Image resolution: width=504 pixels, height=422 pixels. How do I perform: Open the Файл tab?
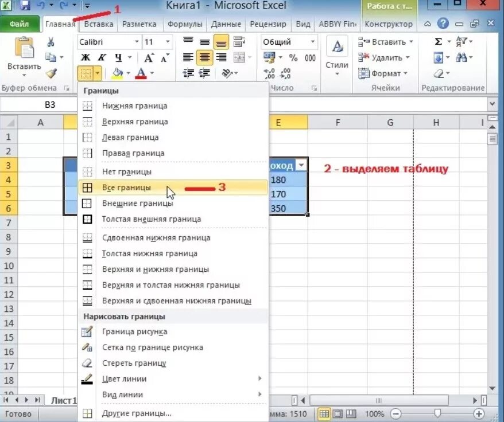(x=20, y=24)
